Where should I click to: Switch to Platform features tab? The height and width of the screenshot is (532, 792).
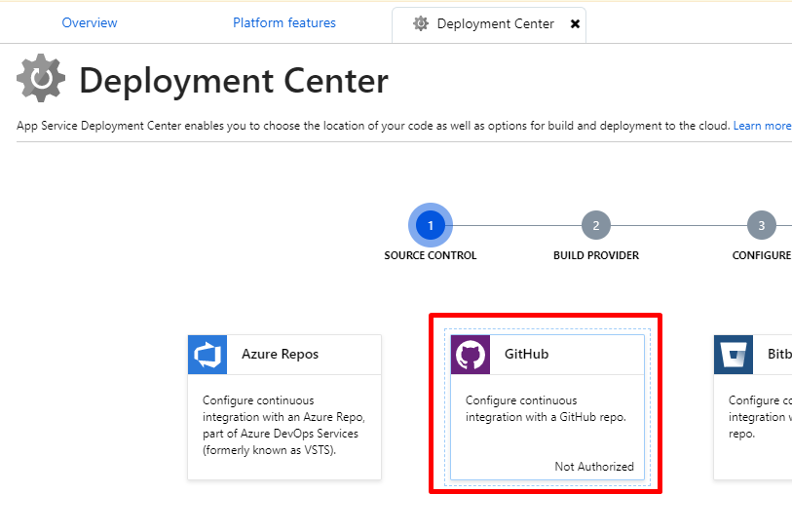click(283, 22)
